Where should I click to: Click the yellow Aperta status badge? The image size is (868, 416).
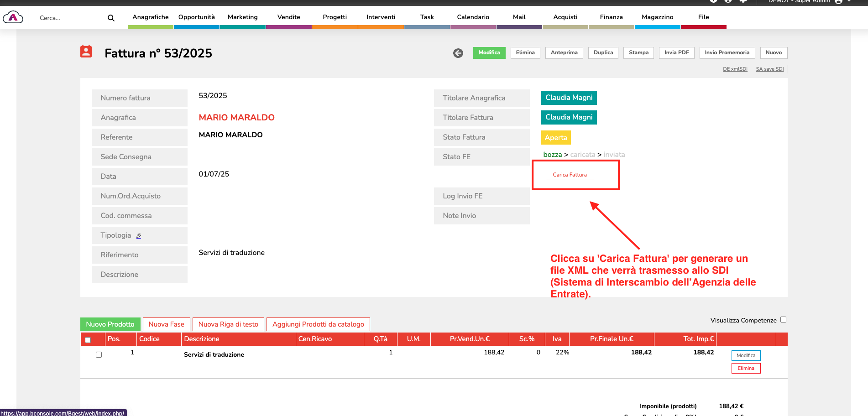tap(555, 138)
